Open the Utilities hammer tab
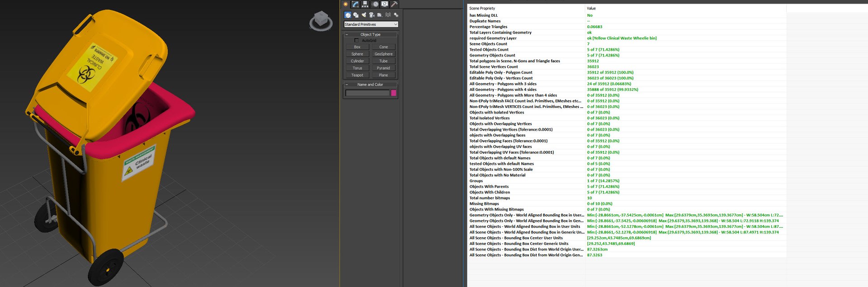Image resolution: width=868 pixels, height=287 pixels. click(x=394, y=4)
